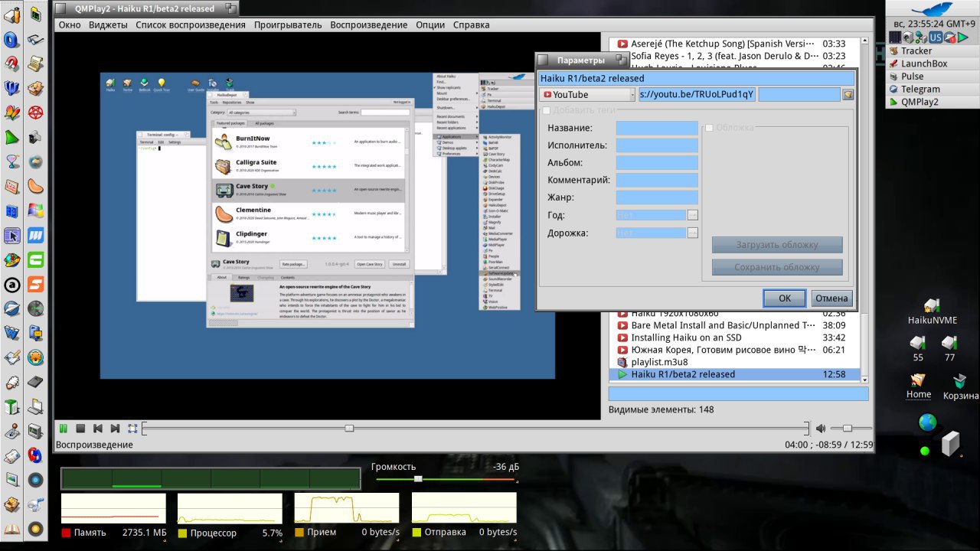This screenshot has height=551, width=980.
Task: Open the desktop volume icon labeled 77
Action: [949, 342]
